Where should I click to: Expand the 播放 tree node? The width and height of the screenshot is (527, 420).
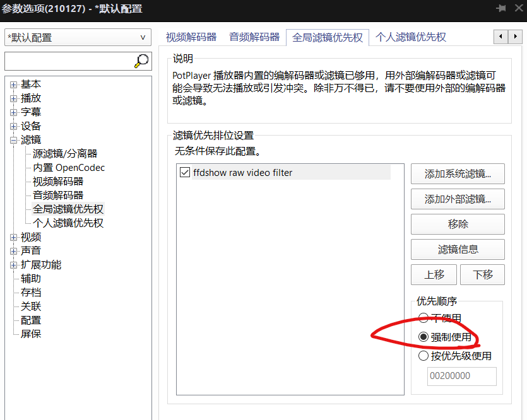(x=13, y=98)
